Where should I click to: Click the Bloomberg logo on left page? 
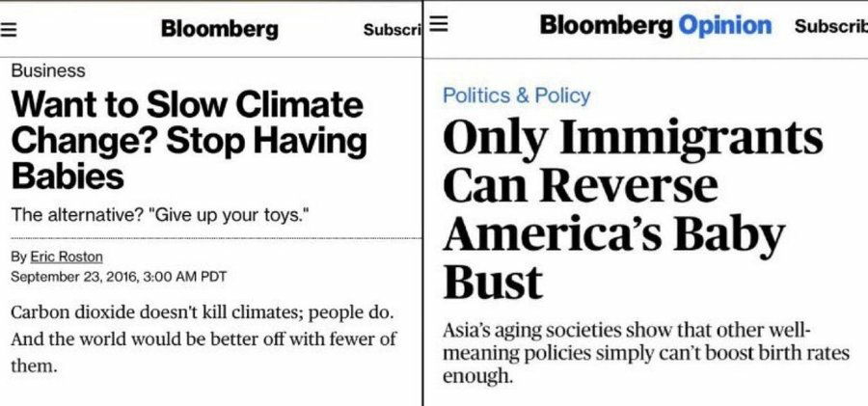point(219,28)
